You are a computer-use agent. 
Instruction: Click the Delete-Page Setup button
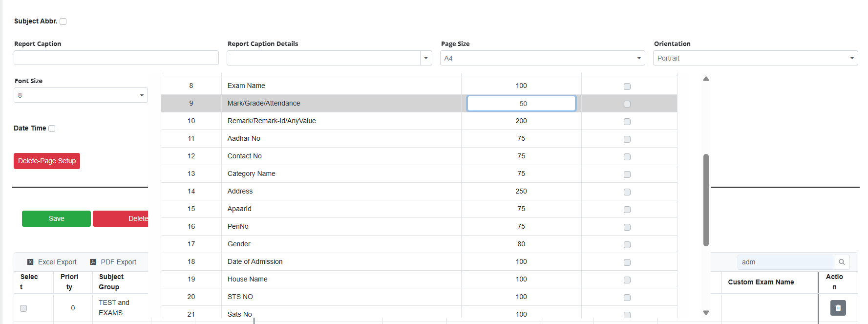pyautogui.click(x=47, y=161)
